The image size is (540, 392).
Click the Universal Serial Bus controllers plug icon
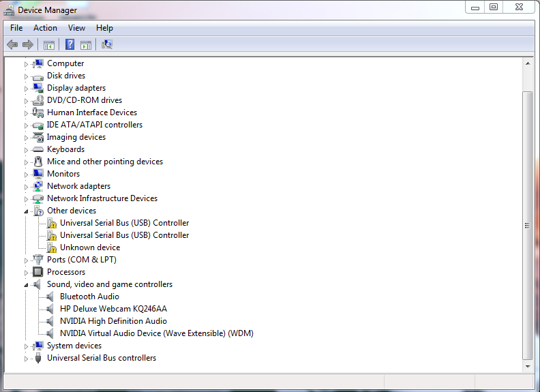38,357
